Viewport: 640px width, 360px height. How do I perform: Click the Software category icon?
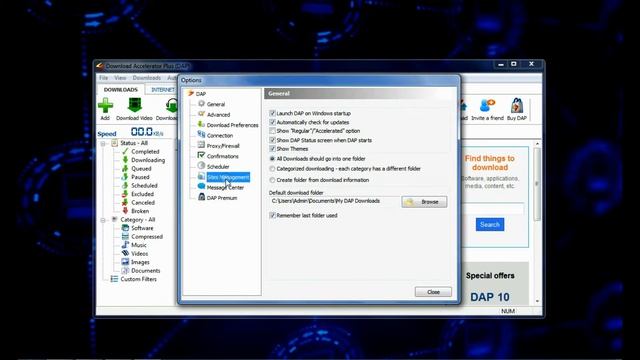coord(125,228)
